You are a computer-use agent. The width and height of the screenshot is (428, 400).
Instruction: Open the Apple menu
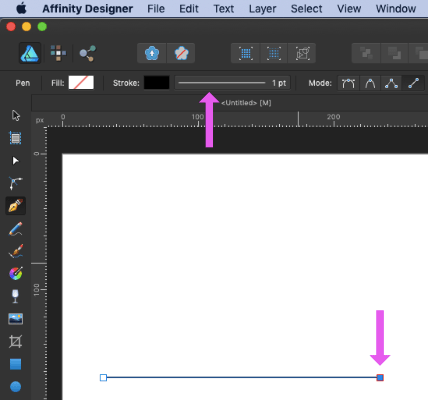21,9
